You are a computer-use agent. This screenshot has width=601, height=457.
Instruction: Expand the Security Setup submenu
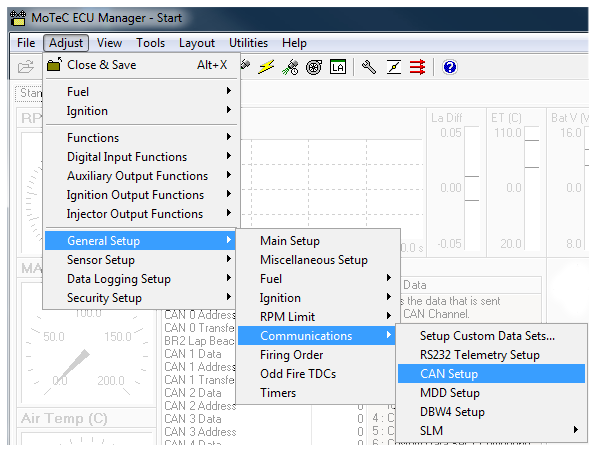click(140, 298)
